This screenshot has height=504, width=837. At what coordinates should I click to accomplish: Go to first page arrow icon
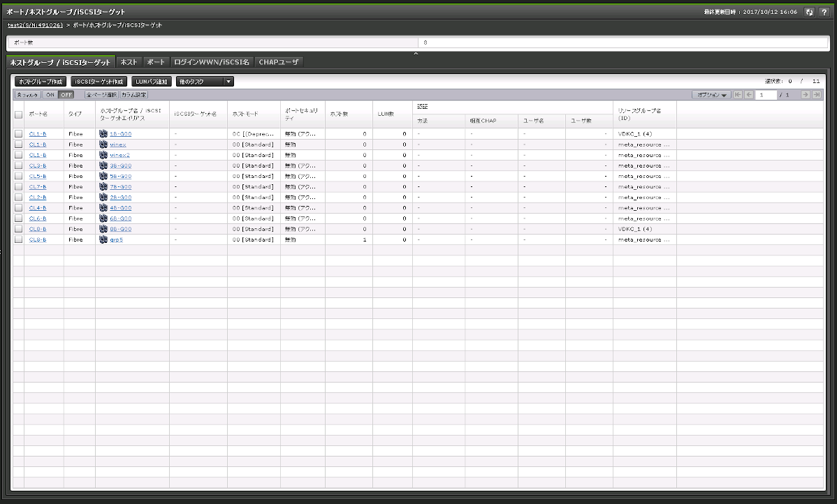738,94
